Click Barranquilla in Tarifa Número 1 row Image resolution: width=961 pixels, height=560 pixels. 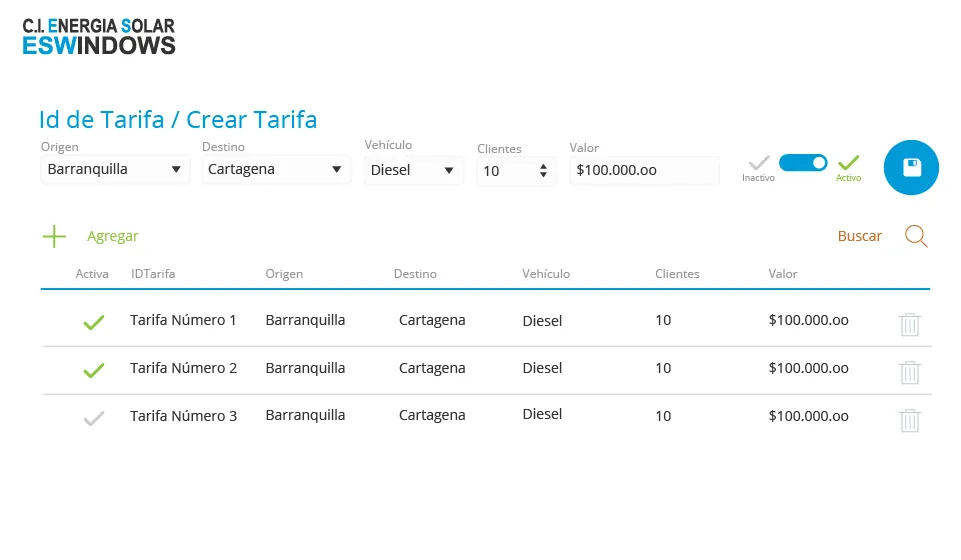click(x=305, y=320)
